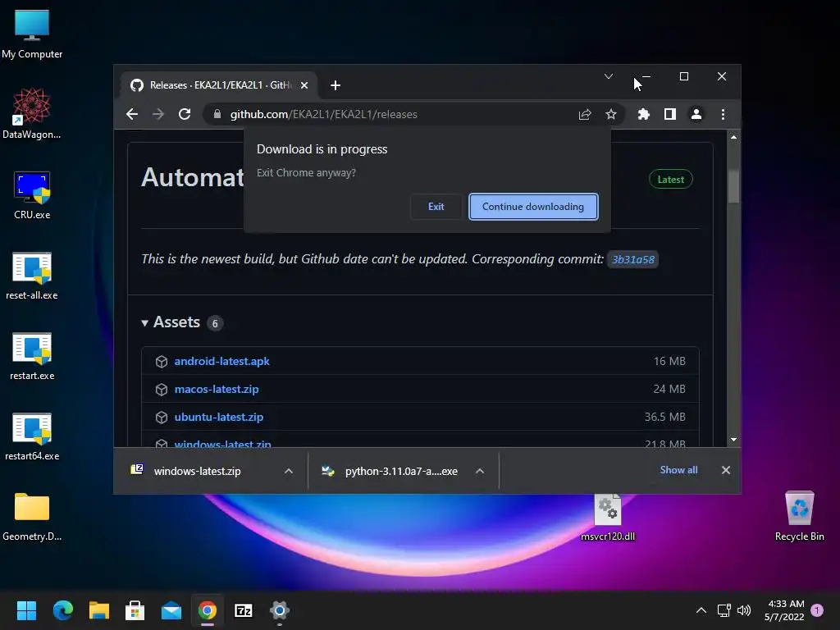Click the network tray icon
Image resolution: width=840 pixels, height=630 pixels.
coord(724,610)
